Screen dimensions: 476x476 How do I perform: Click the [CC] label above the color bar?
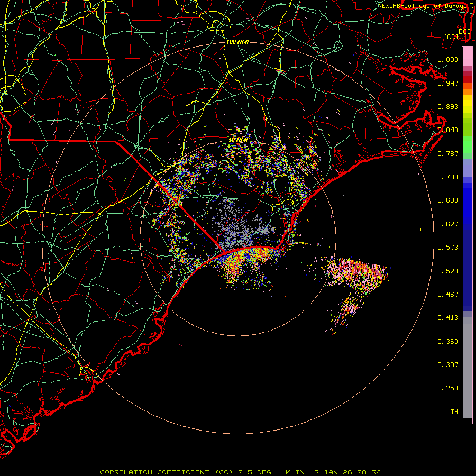point(451,36)
